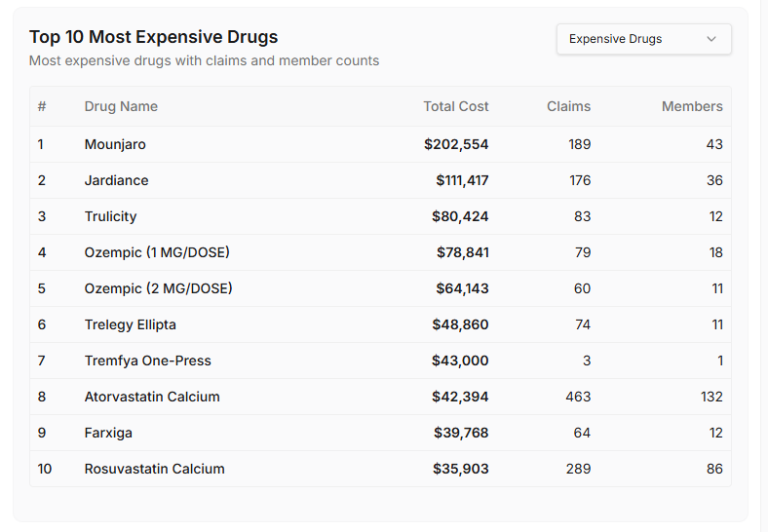Select the Rosuvastatin Calcium row
This screenshot has width=768, height=532.
point(154,469)
